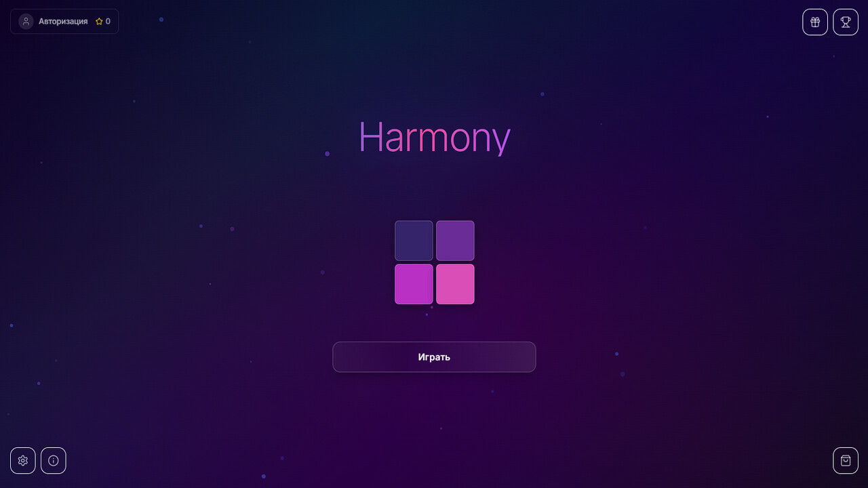Image resolution: width=868 pixels, height=488 pixels.
Task: Click the score value next to star
Action: [x=107, y=21]
